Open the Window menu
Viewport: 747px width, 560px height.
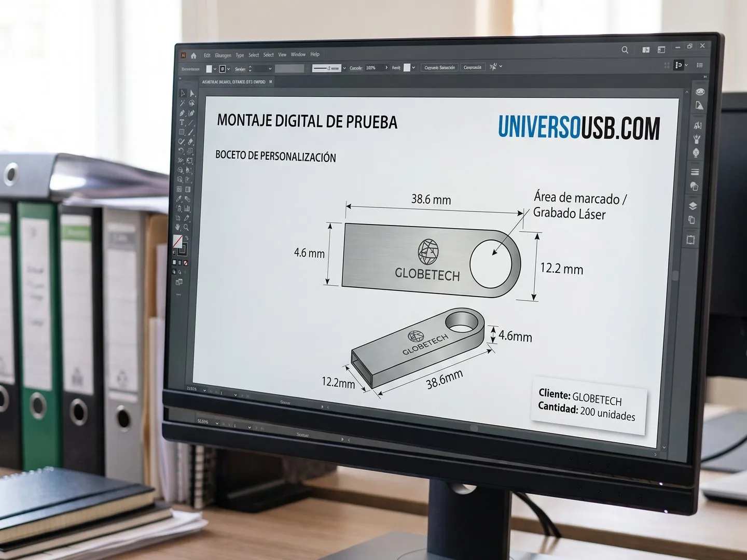tap(298, 54)
